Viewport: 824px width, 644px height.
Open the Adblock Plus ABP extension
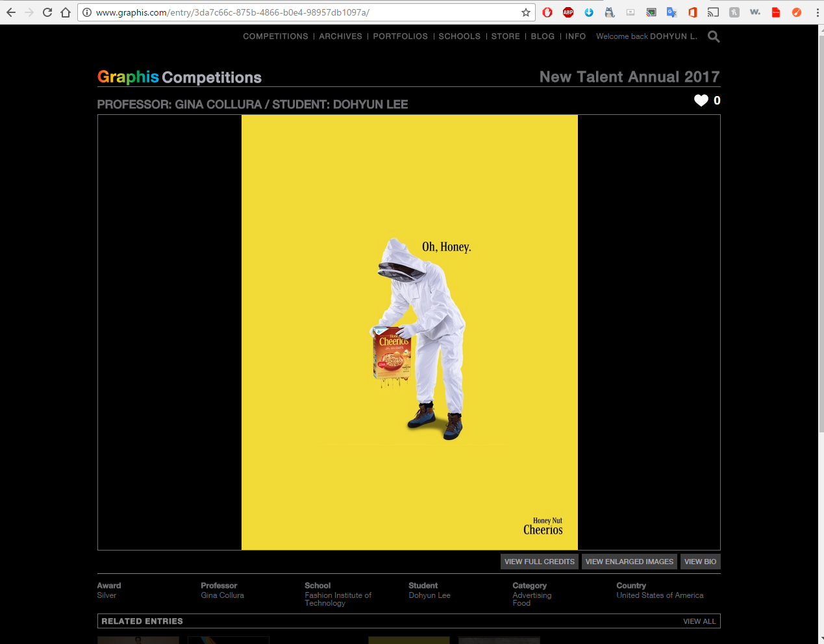[x=568, y=12]
